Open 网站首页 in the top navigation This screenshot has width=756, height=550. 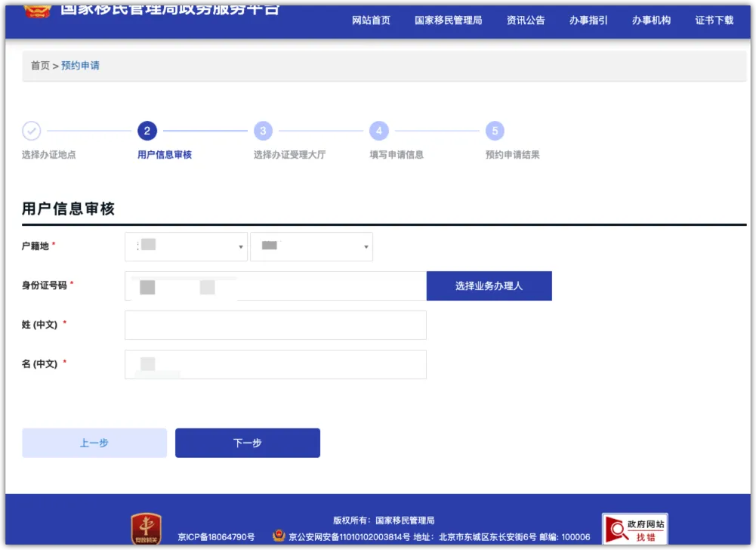click(371, 20)
